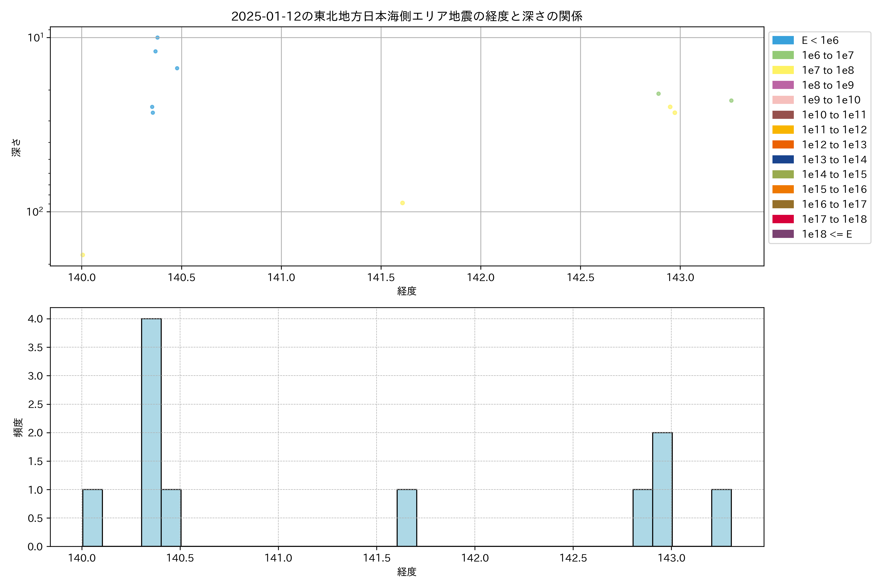Image resolution: width=882 pixels, height=588 pixels.
Task: Click the topmost blue scatter point
Action: [158, 37]
